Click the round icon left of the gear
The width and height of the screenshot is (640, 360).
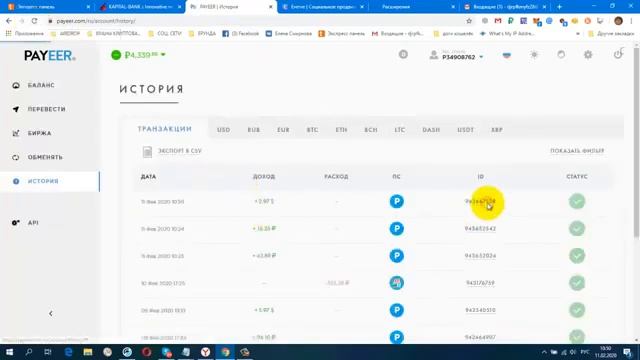click(561, 55)
